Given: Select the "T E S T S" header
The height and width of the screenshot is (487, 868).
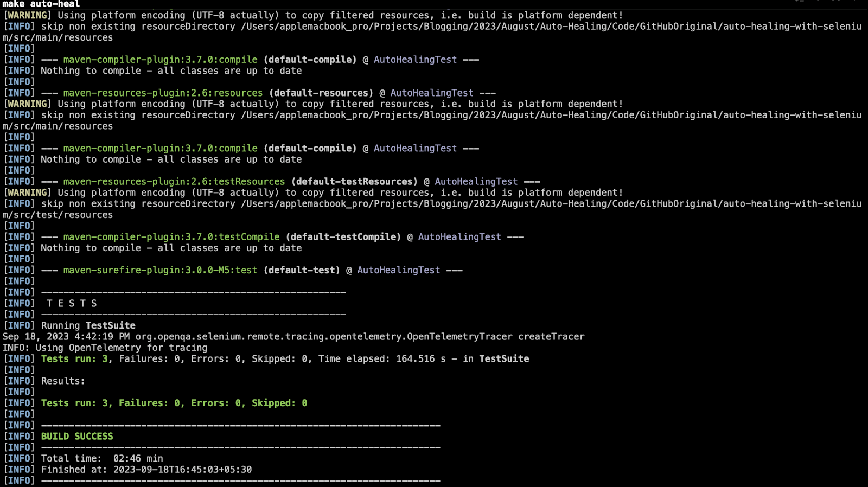Looking at the screenshot, I should click(72, 303).
